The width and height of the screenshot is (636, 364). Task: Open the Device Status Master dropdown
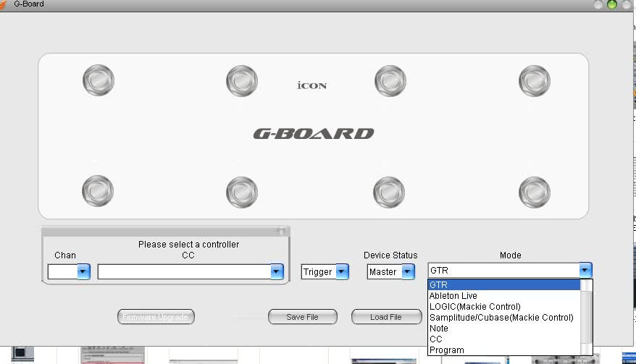390,271
